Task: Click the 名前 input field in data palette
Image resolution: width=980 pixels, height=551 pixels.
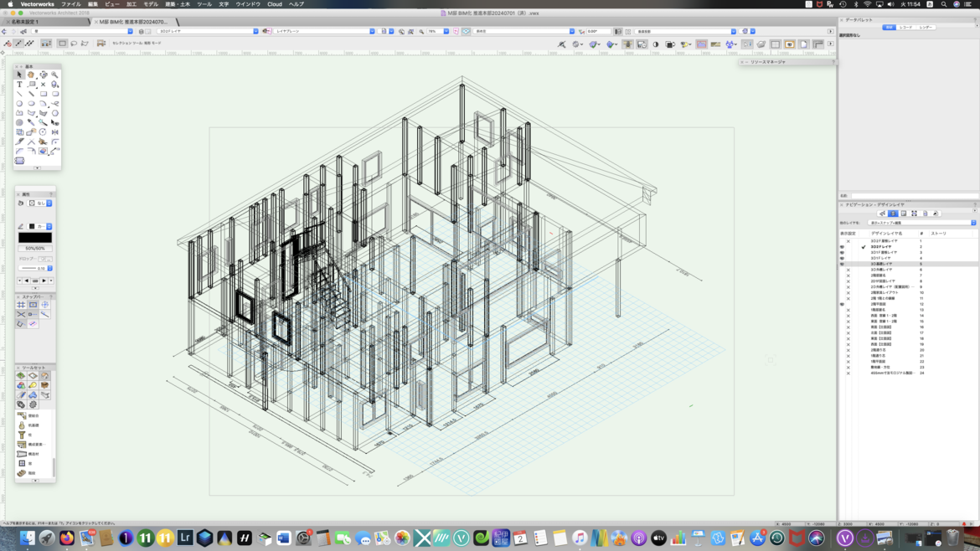Action: click(x=913, y=196)
